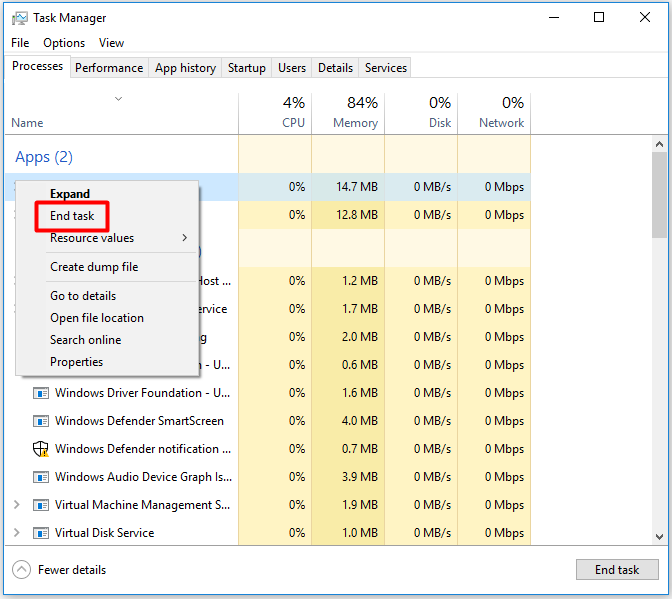Select Open file location in context menu

107,318
